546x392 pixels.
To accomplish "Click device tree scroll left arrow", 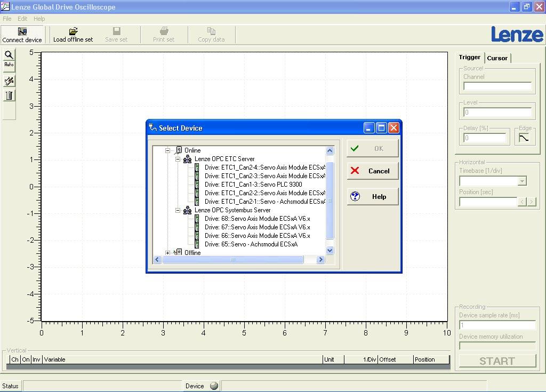I will click(x=157, y=260).
